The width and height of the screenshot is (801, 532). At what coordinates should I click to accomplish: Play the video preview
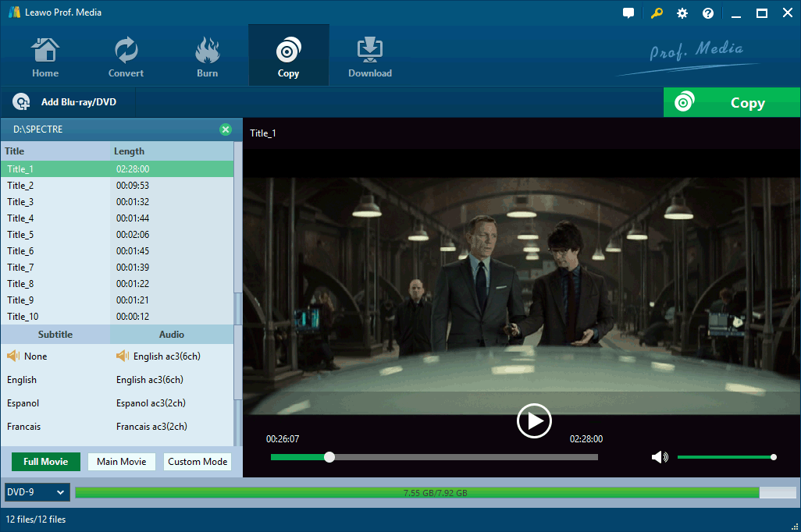tap(534, 421)
